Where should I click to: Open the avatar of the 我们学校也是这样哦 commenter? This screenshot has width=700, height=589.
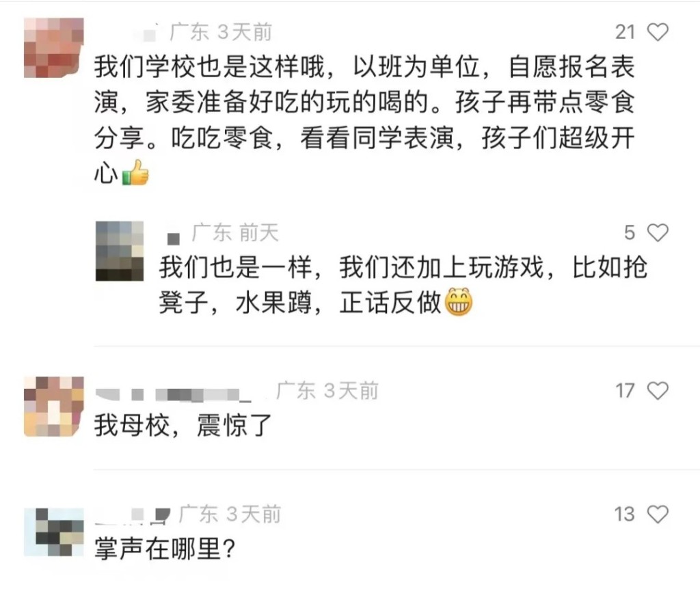(x=53, y=48)
